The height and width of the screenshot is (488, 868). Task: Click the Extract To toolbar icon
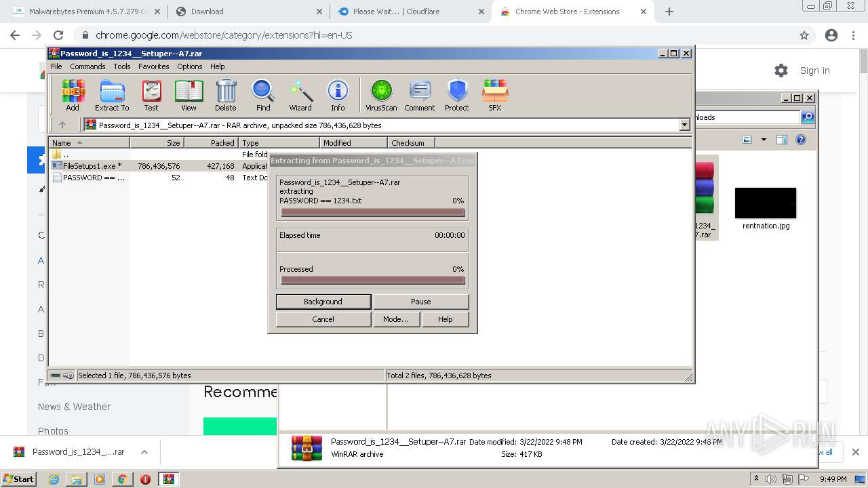coord(112,95)
